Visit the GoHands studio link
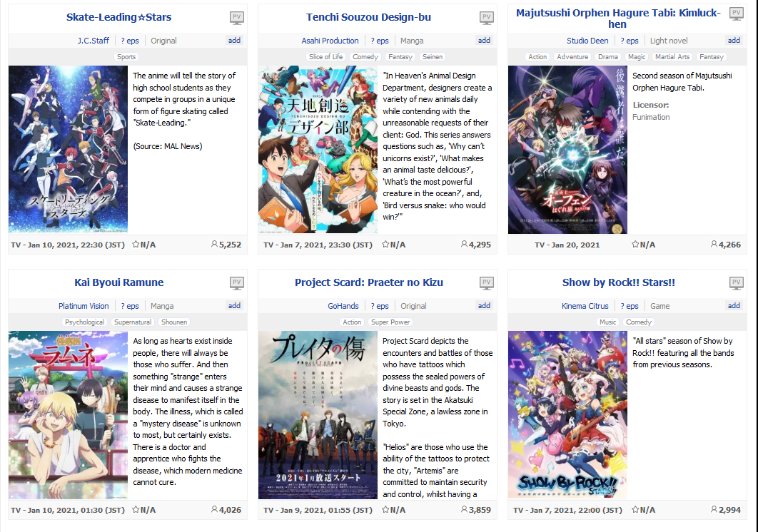Image resolution: width=758 pixels, height=532 pixels. click(343, 306)
